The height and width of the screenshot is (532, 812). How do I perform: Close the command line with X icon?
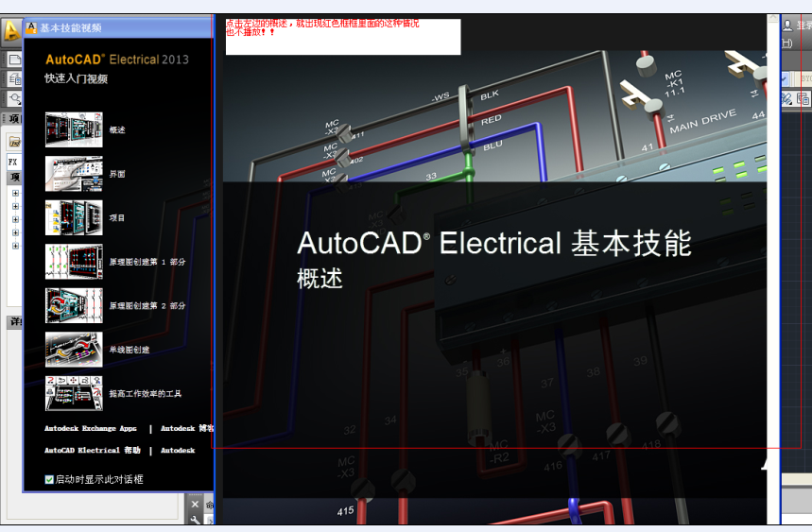196,504
